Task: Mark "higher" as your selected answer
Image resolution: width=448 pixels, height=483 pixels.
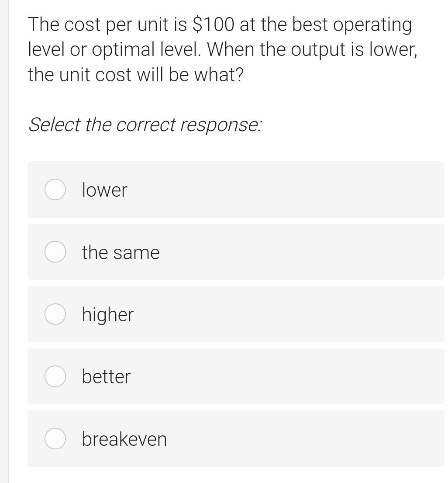Action: pyautogui.click(x=55, y=314)
